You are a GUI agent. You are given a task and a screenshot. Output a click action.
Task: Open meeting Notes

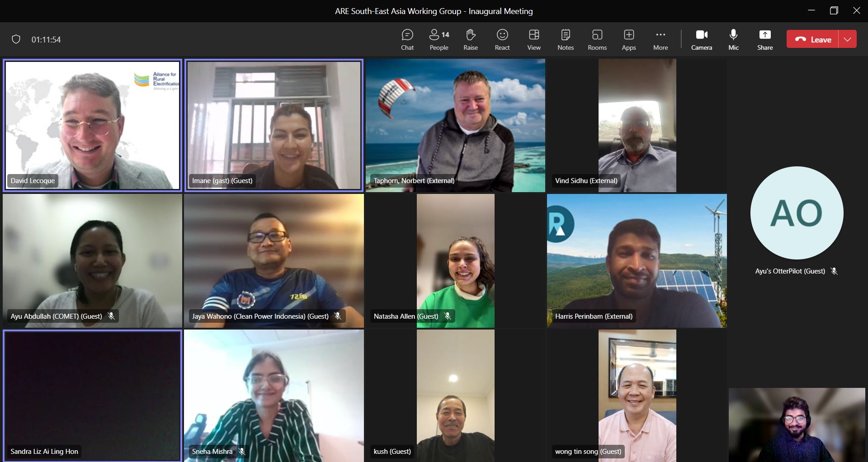click(565, 39)
